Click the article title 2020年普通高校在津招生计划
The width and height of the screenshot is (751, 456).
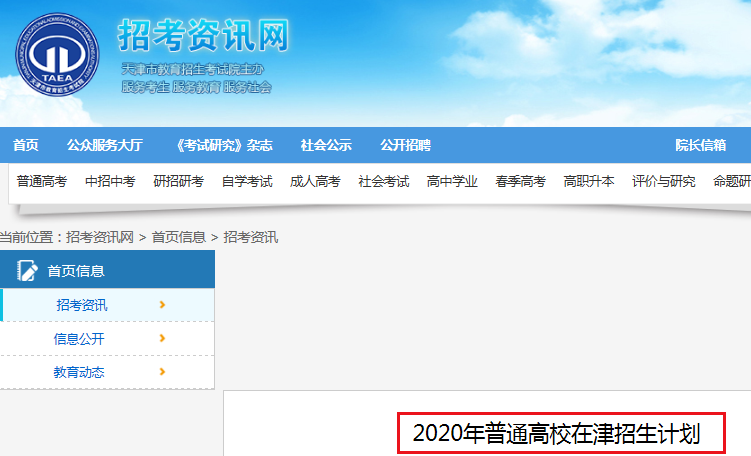pyautogui.click(x=557, y=433)
